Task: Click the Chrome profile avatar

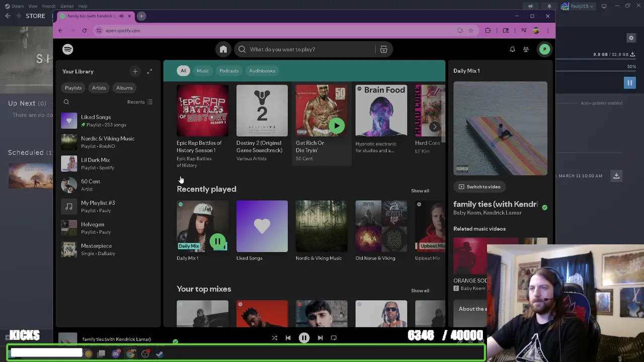Action: pyautogui.click(x=536, y=31)
